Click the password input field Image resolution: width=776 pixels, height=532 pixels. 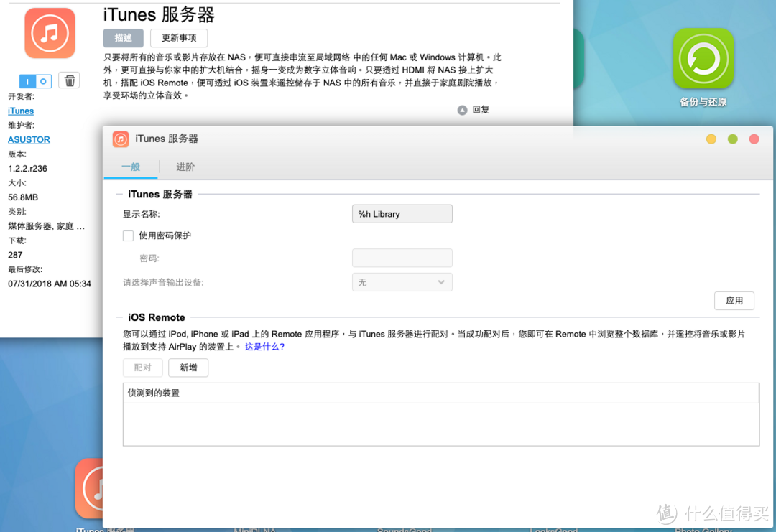point(402,258)
